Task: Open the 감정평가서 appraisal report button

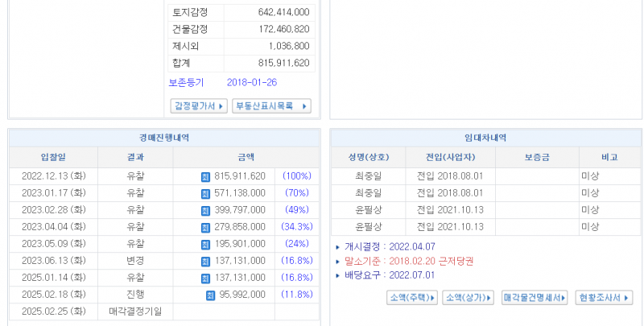Action: 198,106
